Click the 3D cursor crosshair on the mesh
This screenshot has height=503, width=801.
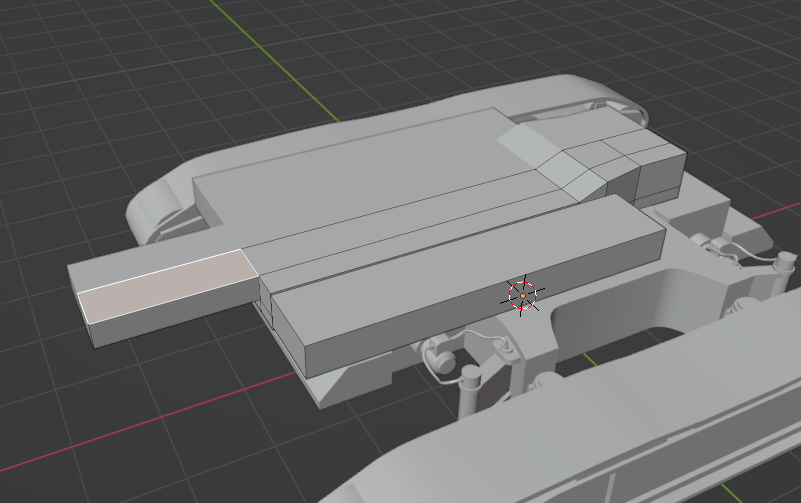(523, 296)
